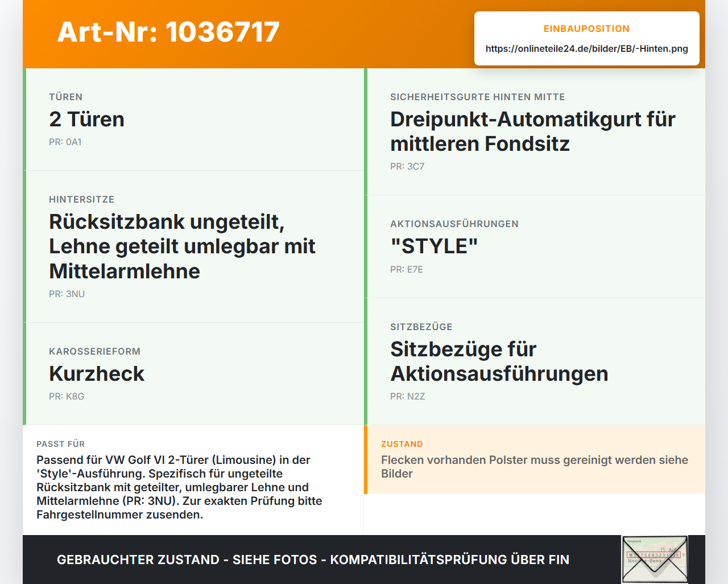The width and height of the screenshot is (728, 584).
Task: Click the ZUSTAND label
Action: (x=402, y=444)
